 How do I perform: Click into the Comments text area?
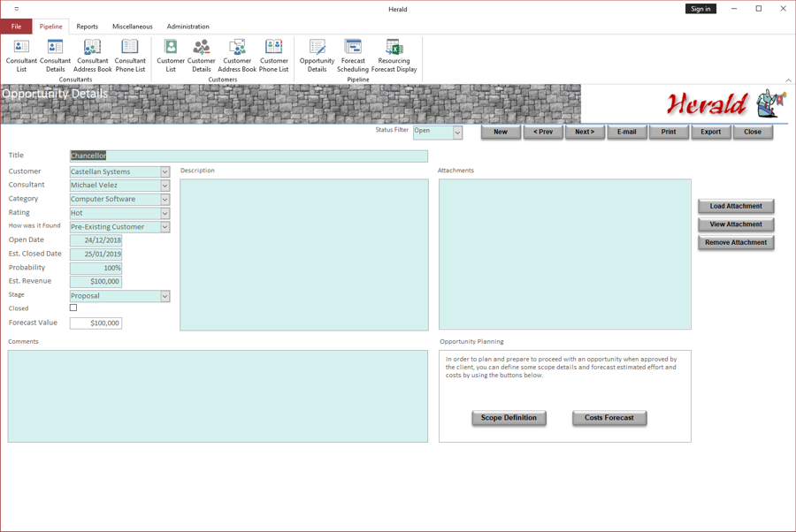click(218, 396)
